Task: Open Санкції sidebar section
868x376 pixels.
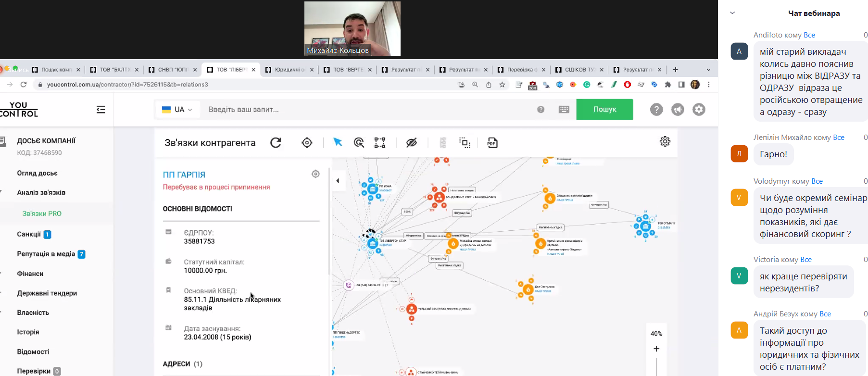Action: click(29, 234)
